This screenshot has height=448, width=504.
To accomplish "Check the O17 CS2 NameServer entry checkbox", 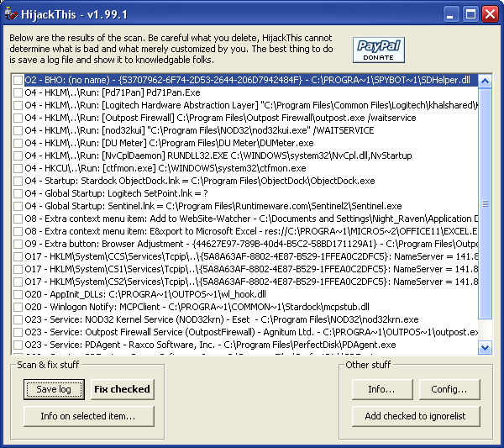I will click(x=18, y=282).
